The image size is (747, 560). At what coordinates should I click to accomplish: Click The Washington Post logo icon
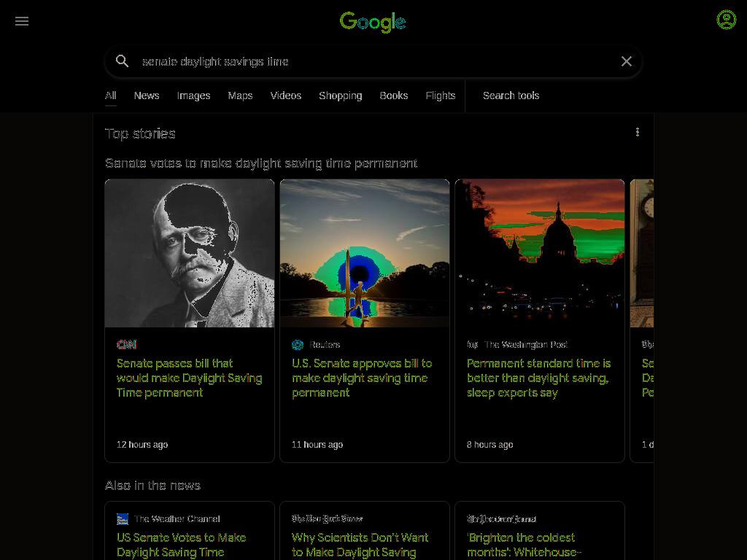tap(472, 344)
